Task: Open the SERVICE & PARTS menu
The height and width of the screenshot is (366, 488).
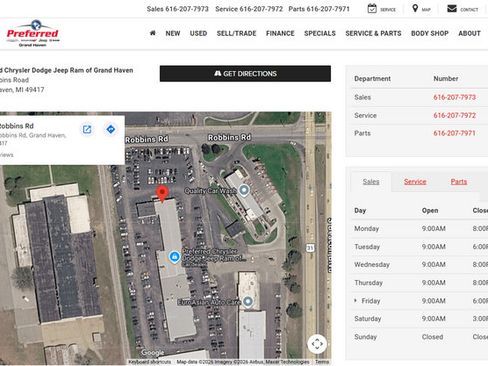Action: click(373, 33)
